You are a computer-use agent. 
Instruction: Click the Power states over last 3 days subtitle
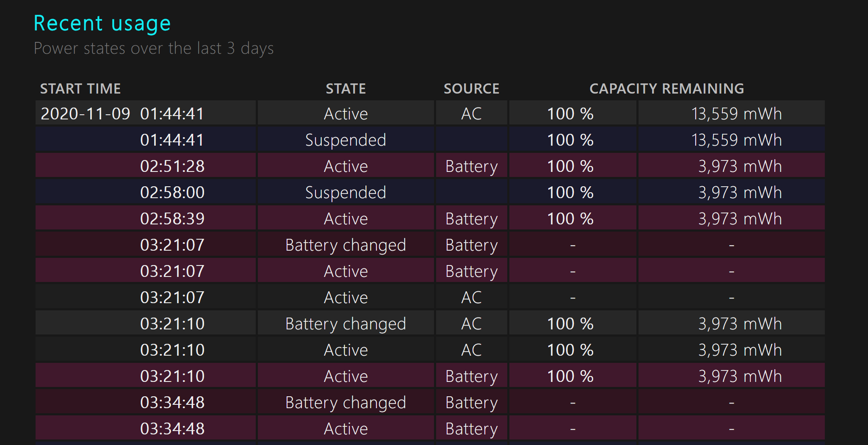(x=154, y=48)
